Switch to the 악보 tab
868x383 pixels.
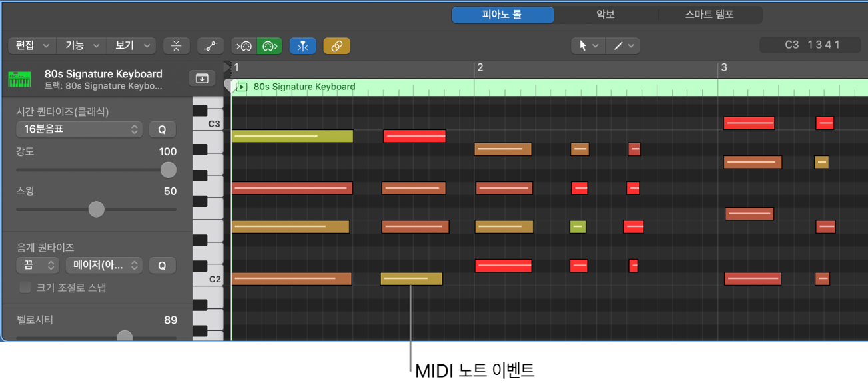tap(606, 15)
